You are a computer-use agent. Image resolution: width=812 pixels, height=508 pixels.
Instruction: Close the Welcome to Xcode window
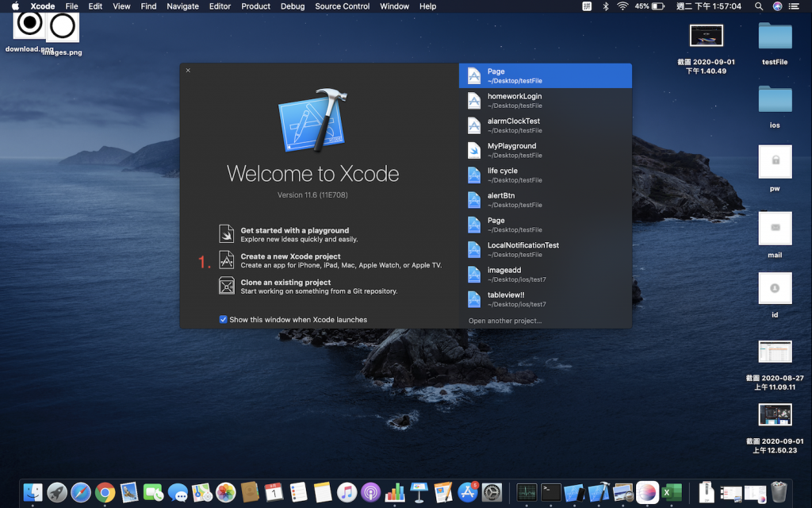(x=188, y=70)
